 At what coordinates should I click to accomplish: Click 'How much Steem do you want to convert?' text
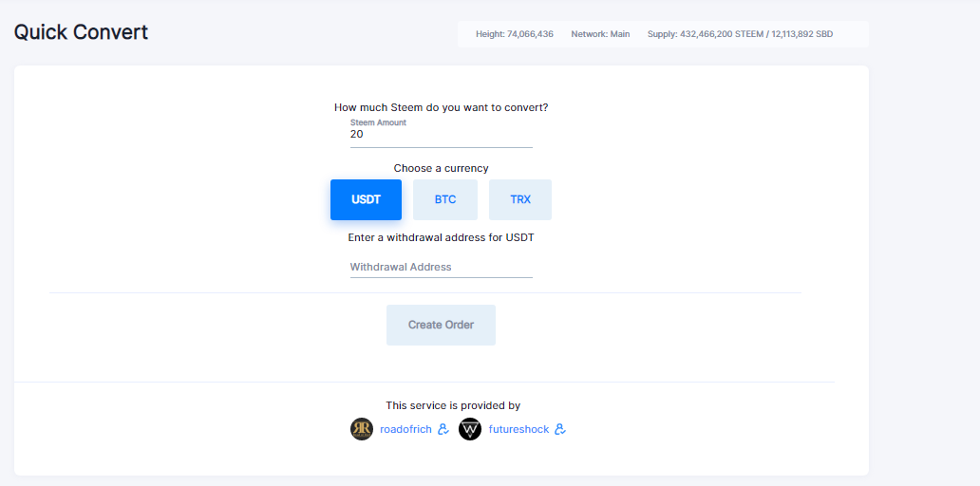(x=442, y=107)
